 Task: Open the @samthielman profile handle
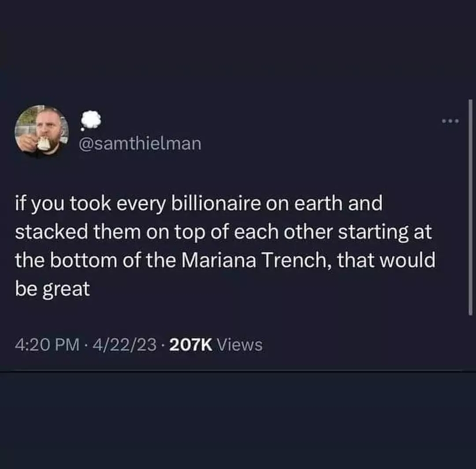click(x=140, y=144)
